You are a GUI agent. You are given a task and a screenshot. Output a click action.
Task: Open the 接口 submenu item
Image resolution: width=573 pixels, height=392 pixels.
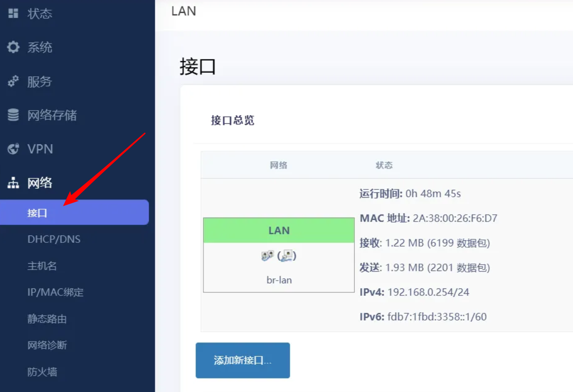38,213
